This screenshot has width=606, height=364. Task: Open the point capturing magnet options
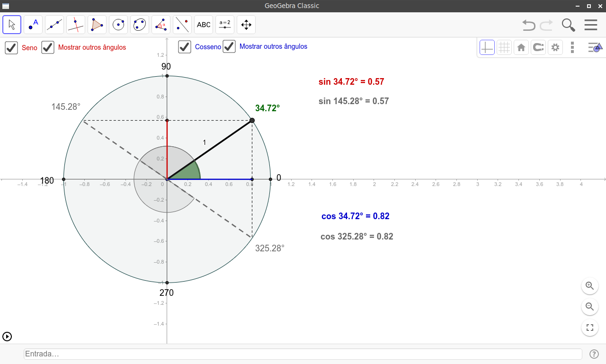pos(538,47)
